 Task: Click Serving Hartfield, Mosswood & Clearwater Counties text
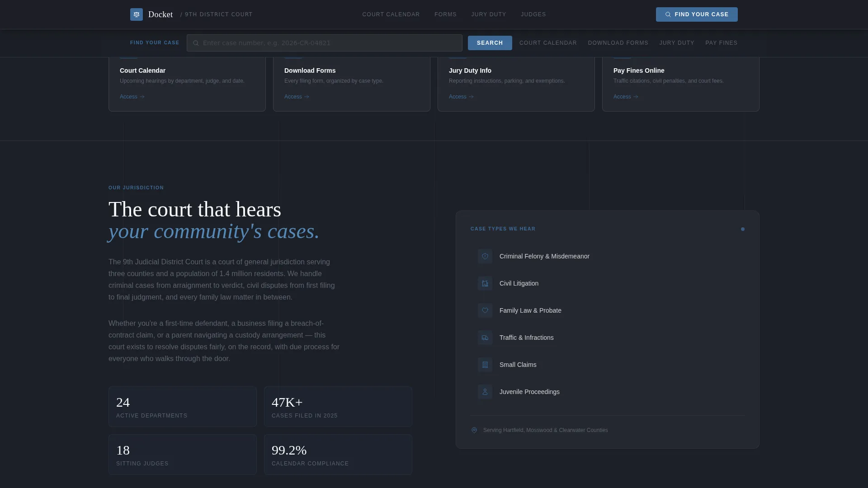tap(545, 430)
